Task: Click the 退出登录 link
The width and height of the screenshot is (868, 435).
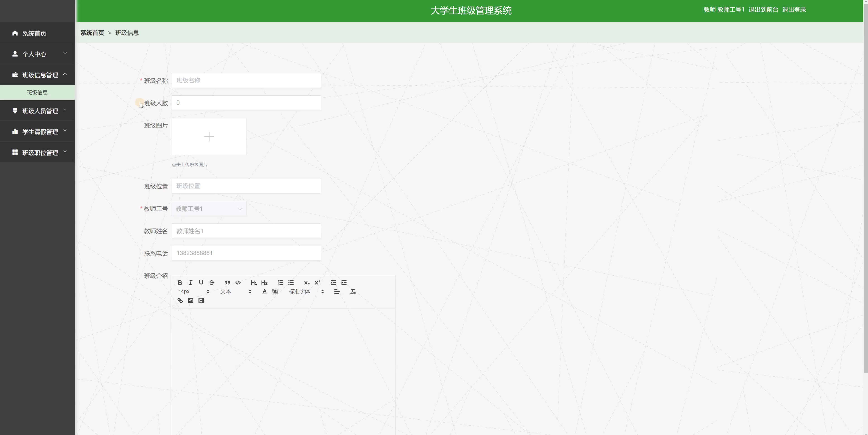Action: 794,10
